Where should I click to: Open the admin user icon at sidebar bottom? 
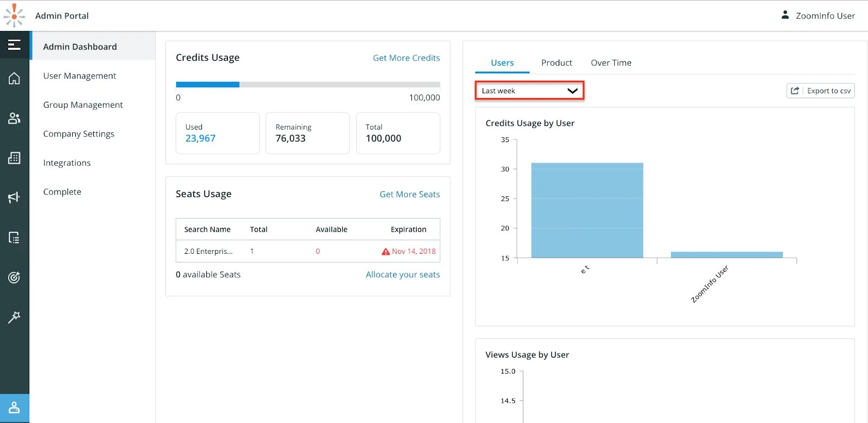tap(15, 408)
